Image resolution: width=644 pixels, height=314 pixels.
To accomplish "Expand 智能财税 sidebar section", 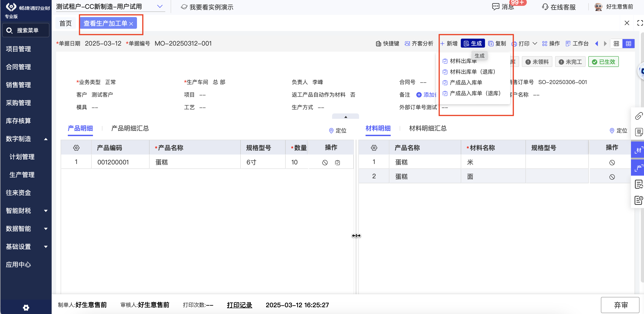I will [46, 211].
